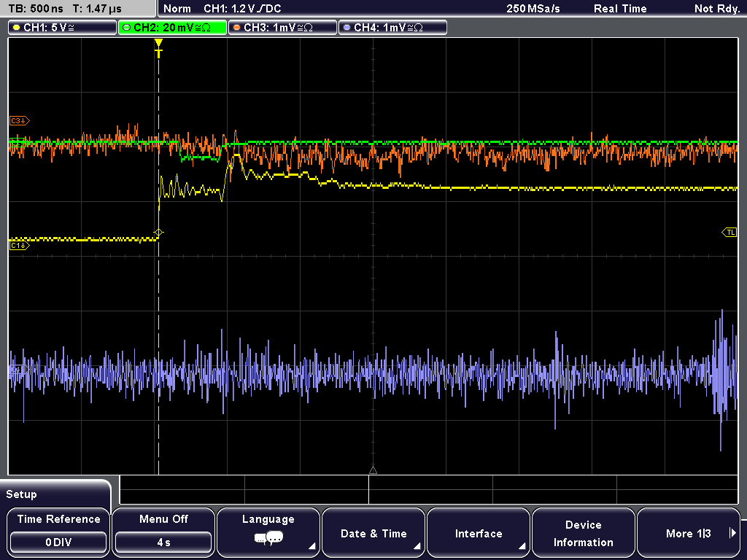Open the Time Reference setting
The height and width of the screenshot is (560, 747).
coord(58,532)
